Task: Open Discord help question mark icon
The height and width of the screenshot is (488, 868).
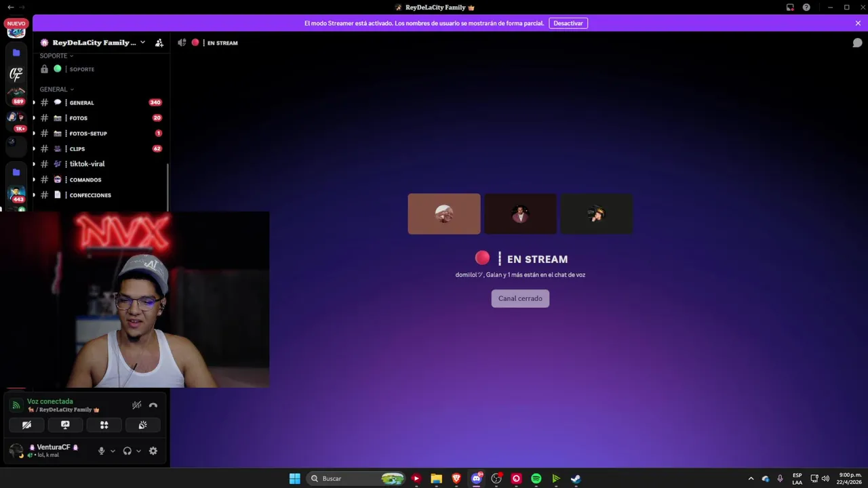Action: tap(806, 7)
